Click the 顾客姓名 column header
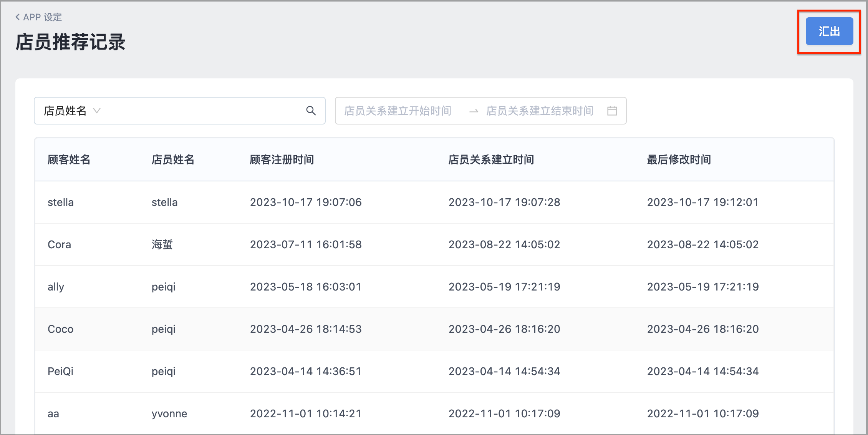868x435 pixels. coord(69,159)
